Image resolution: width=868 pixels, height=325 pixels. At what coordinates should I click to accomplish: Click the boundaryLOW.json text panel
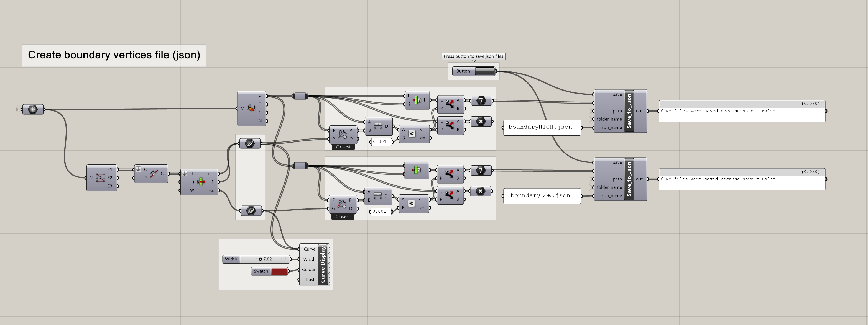(x=542, y=196)
